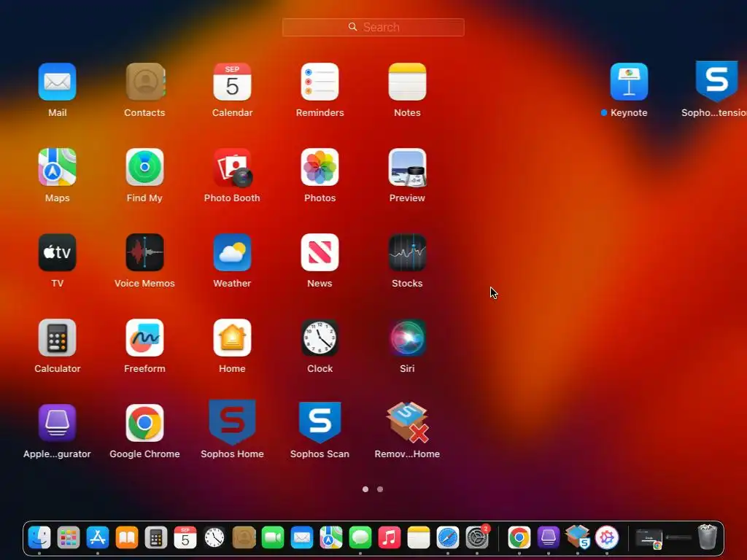This screenshot has width=747, height=560.
Task: Click the Launchpad icon in the Dock
Action: point(69,538)
